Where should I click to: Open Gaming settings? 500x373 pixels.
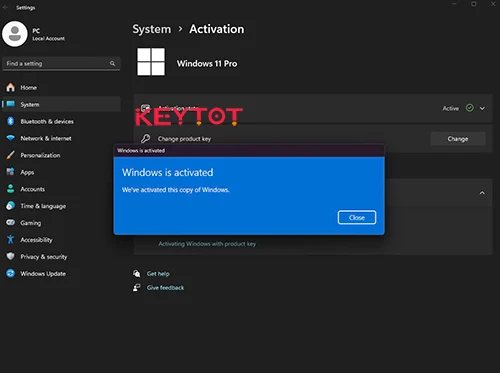[61, 223]
